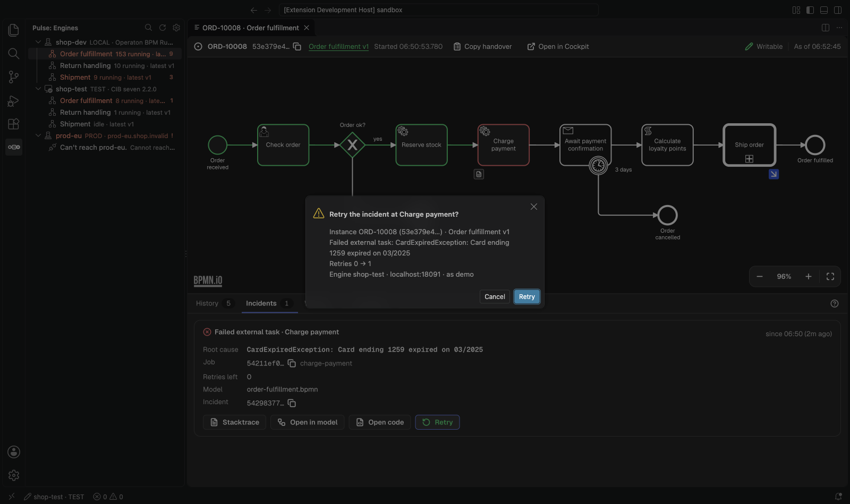Click shop-test TEST in status bar
This screenshot has width=850, height=504.
click(x=54, y=497)
